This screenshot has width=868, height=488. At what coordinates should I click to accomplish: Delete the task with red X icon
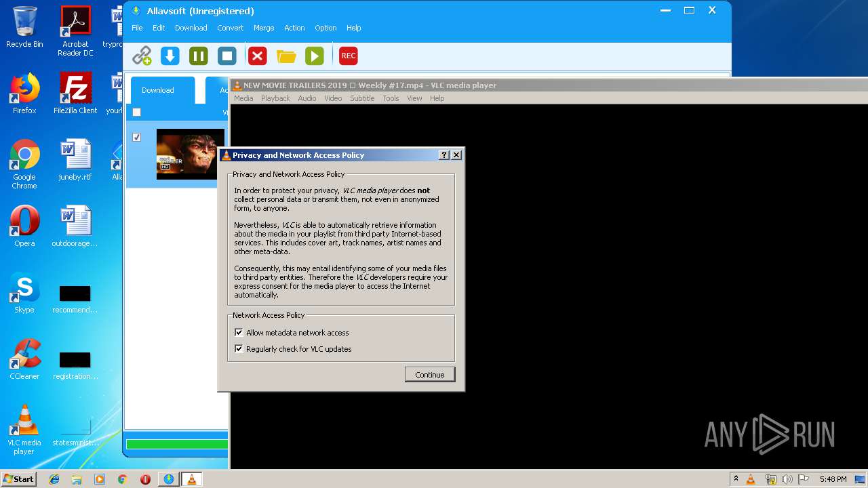(x=258, y=56)
